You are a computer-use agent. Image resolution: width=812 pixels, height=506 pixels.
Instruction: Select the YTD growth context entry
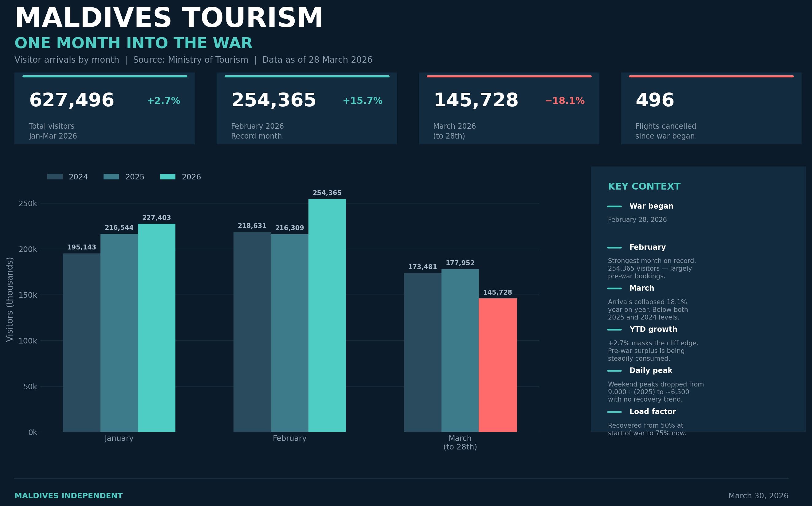(653, 329)
